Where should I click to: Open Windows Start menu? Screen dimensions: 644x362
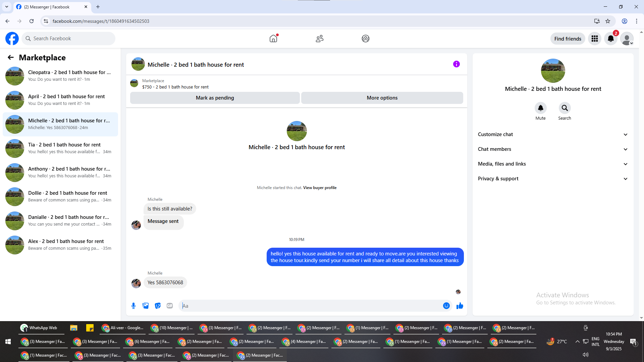[8, 342]
